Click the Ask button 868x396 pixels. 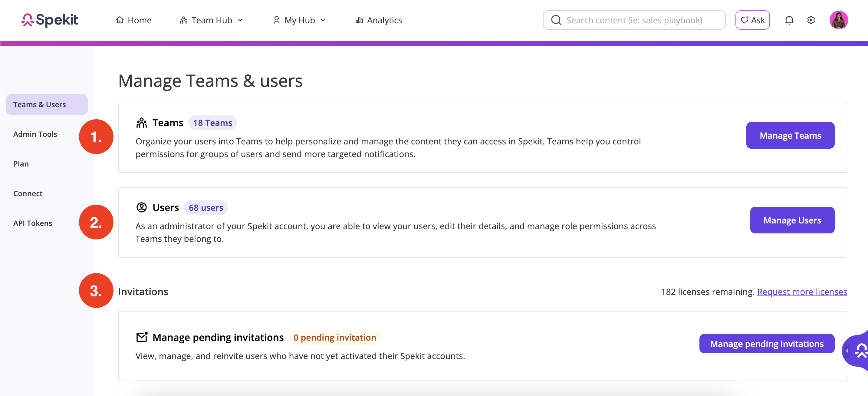pos(752,20)
